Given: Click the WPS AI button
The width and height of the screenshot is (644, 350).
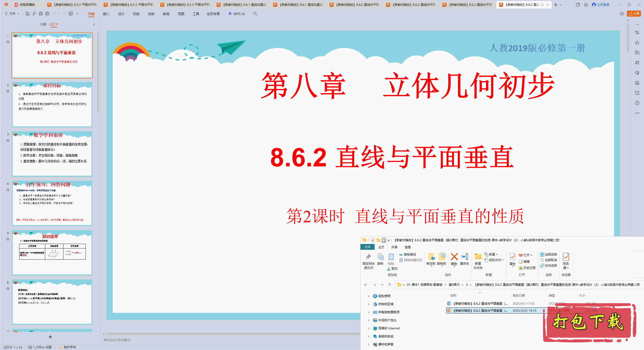Looking at the screenshot, I should 237,14.
